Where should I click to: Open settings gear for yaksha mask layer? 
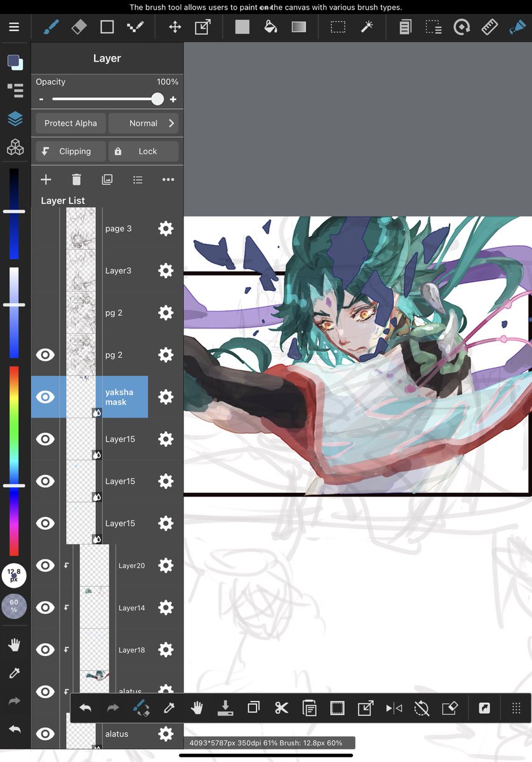tap(166, 397)
